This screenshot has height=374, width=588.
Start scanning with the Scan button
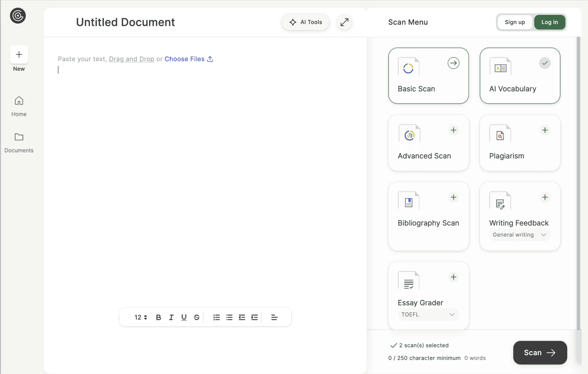tap(540, 352)
